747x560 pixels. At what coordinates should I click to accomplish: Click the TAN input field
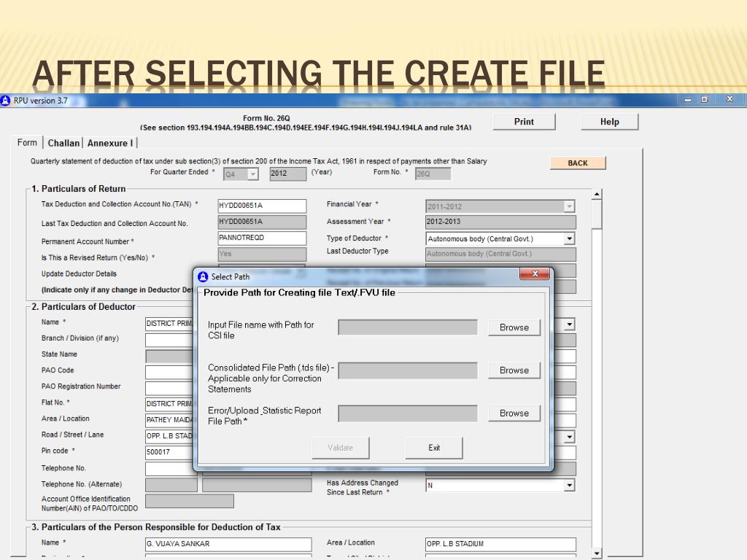[x=262, y=206]
